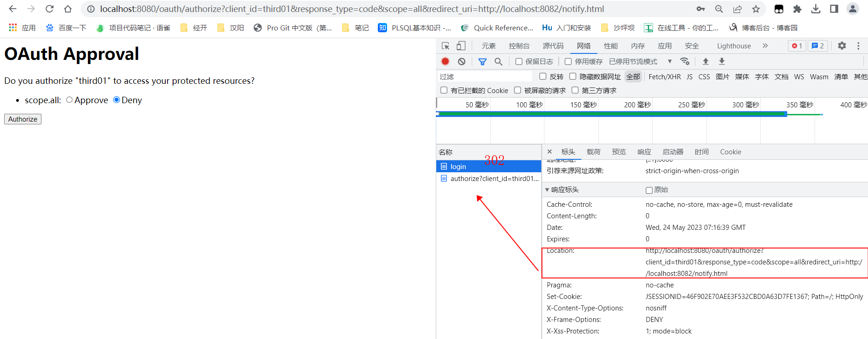Open the browser downloads icon

point(816,9)
